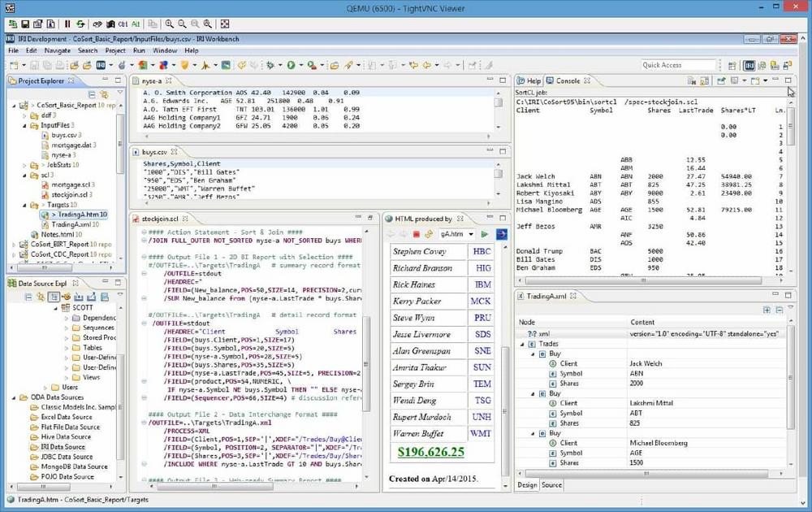Expand the ODA Data Sources tree node
The height and width of the screenshot is (512, 812).
[13, 397]
